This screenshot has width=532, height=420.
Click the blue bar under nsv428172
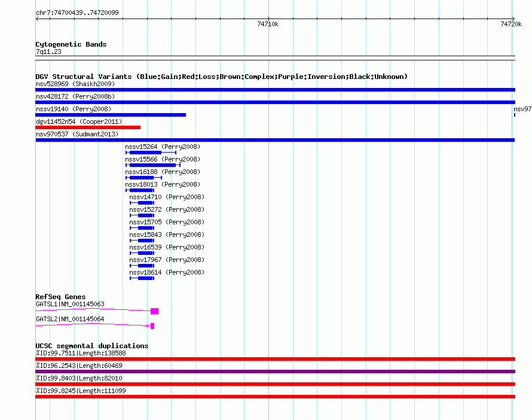click(275, 102)
